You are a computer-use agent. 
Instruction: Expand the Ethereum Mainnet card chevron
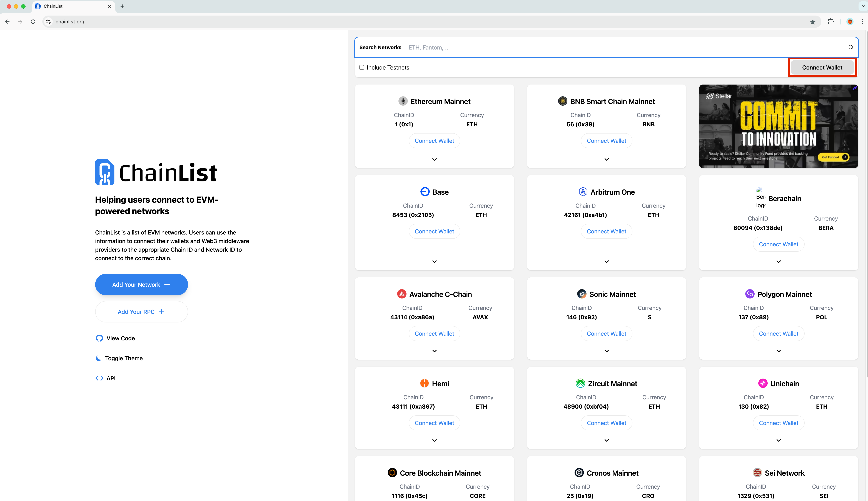[435, 159]
